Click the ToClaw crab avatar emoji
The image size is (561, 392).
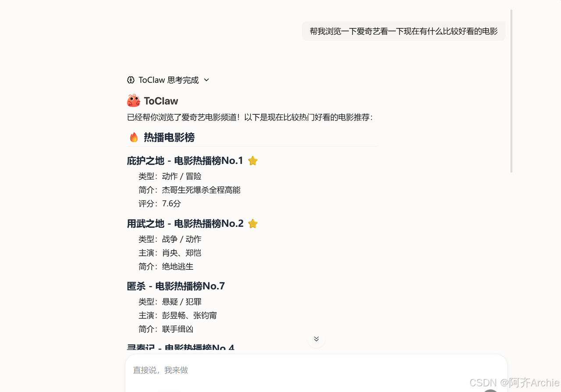click(x=133, y=100)
